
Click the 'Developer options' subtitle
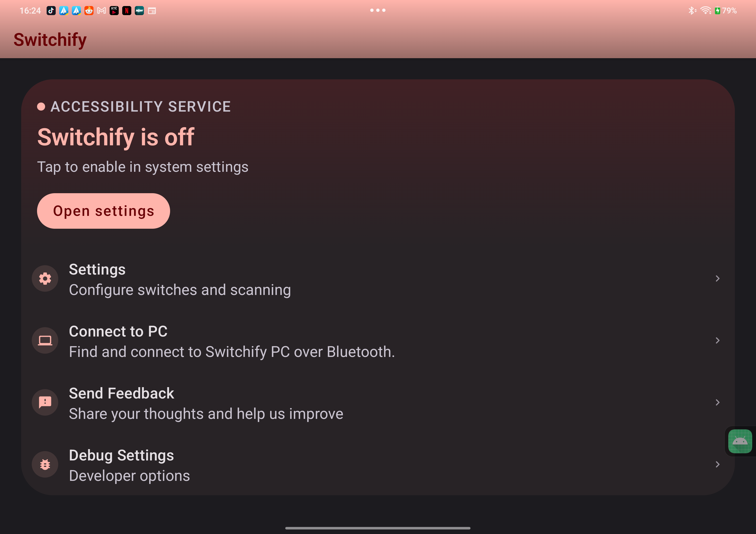coord(130,476)
